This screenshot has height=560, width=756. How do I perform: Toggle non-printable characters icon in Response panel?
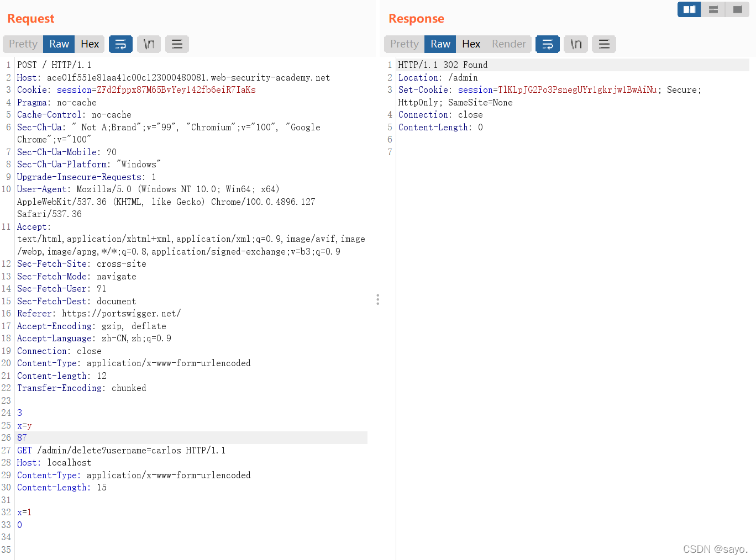coord(576,44)
